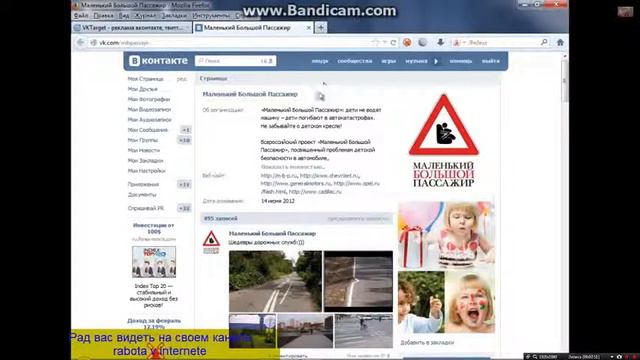Open the history dropdown arrow in address bar

[384, 42]
